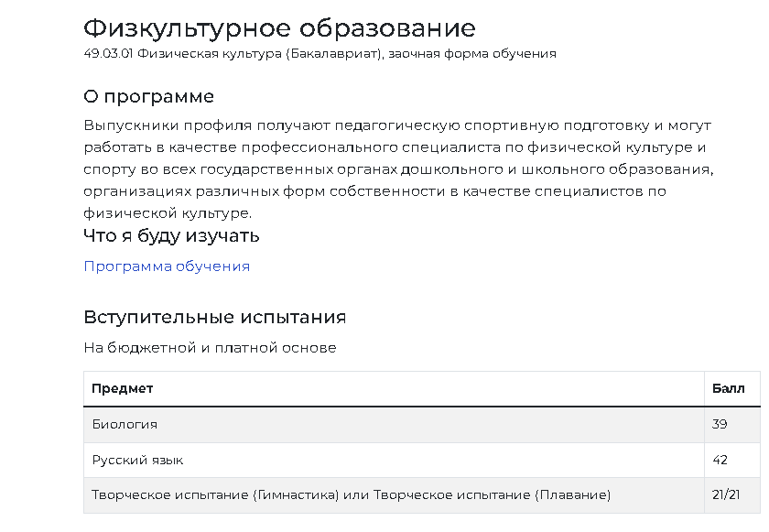Click the Физкультурное образование page title
The width and height of the screenshot is (769, 532).
(x=279, y=28)
